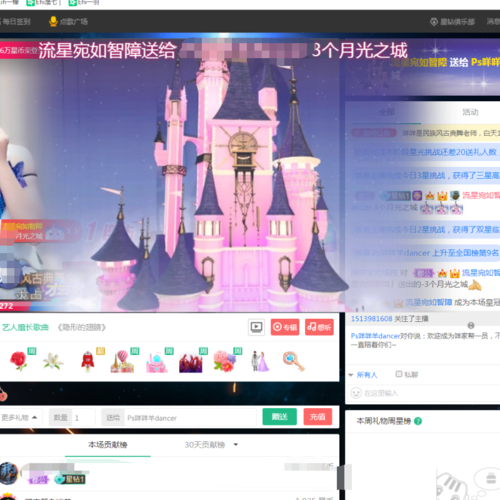
Task: Open the emoji smiley picker
Action: point(356,393)
